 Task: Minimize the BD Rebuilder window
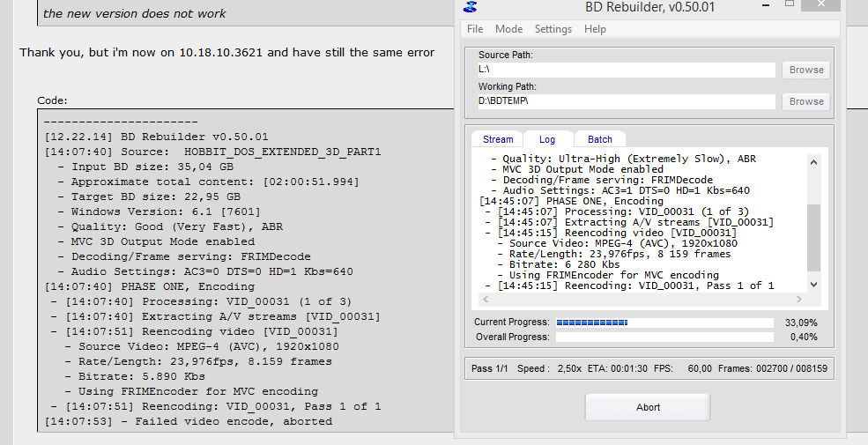(x=766, y=5)
